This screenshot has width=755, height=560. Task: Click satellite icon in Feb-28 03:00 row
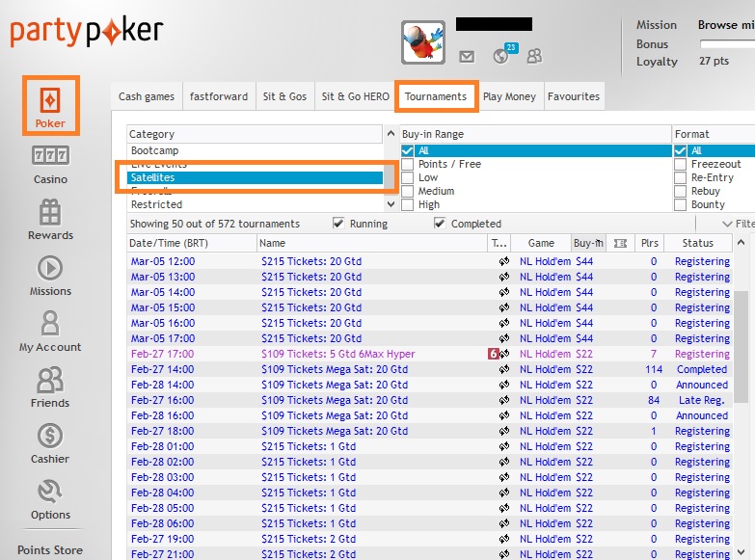click(504, 477)
